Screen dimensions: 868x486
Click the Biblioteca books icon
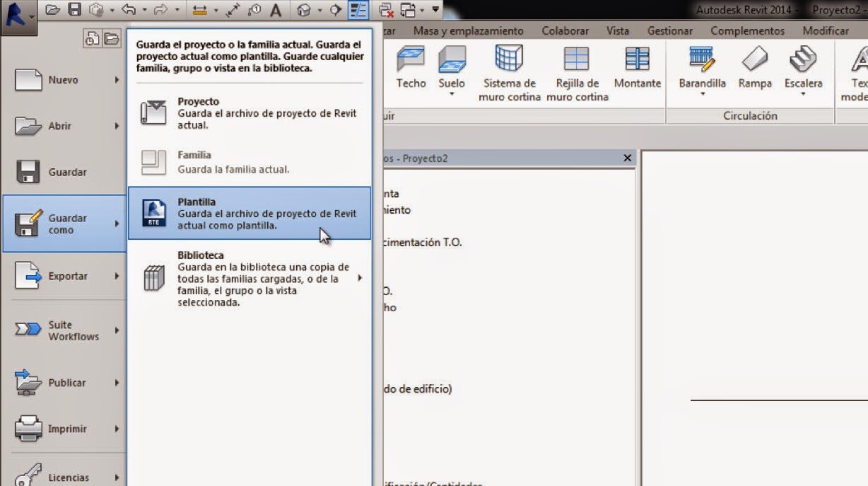[153, 278]
